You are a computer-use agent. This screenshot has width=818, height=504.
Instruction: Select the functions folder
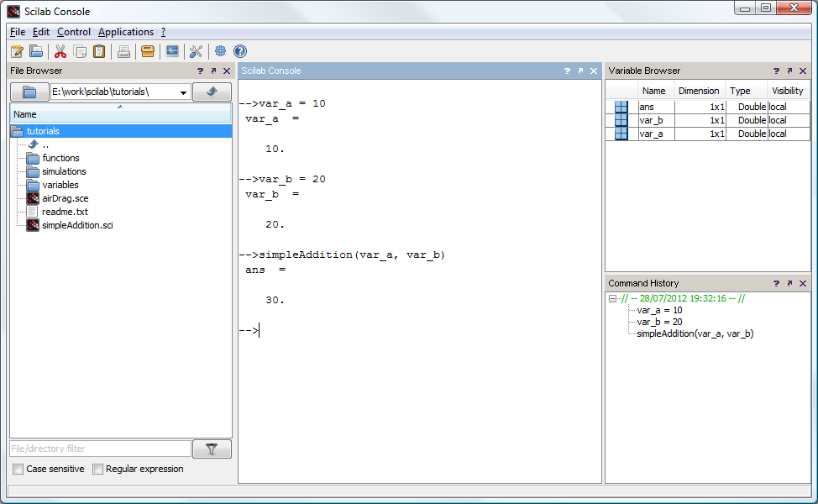coord(60,158)
